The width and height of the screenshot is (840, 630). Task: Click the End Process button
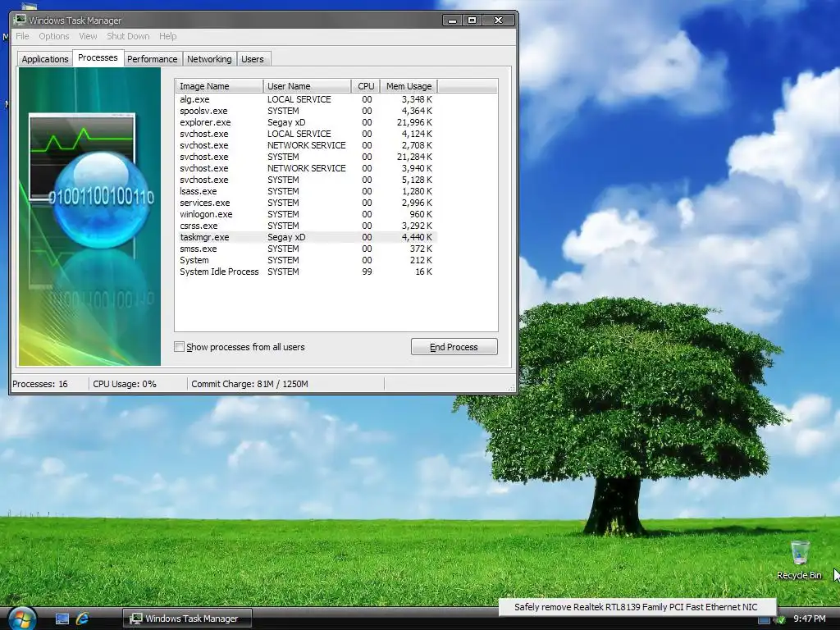454,347
